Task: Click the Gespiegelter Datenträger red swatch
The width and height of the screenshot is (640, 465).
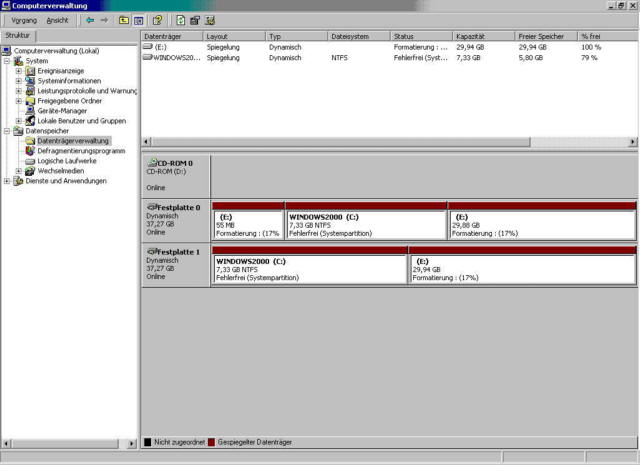Action: pos(211,442)
